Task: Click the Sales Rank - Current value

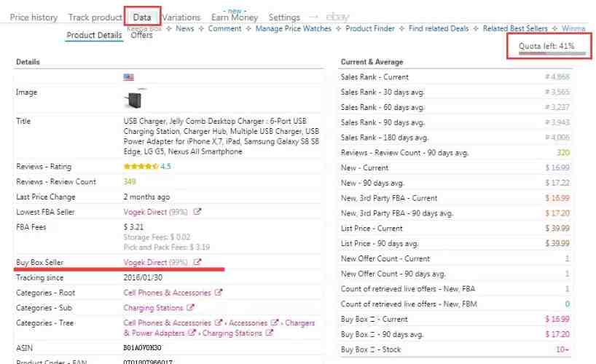Action: 557,76
